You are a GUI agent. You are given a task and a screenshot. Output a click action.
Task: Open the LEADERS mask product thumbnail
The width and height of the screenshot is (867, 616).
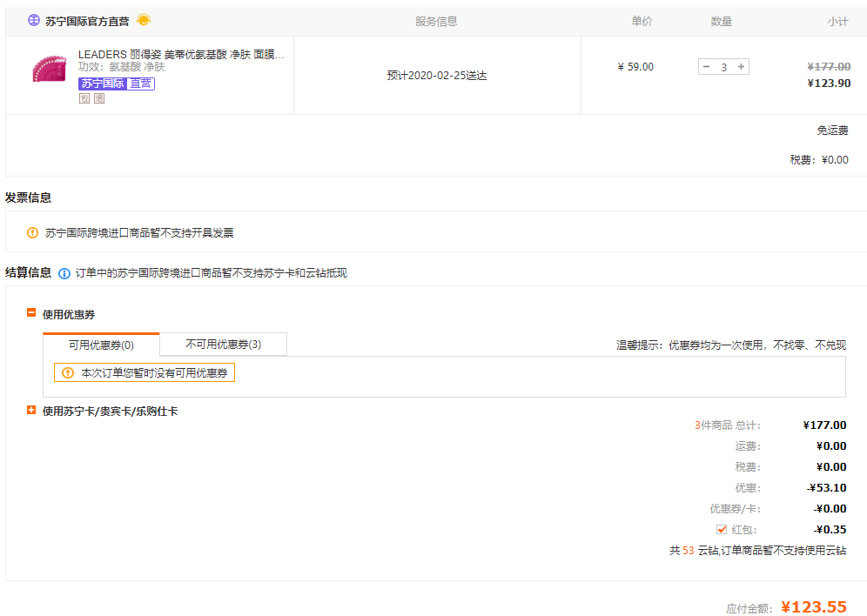pos(50,69)
